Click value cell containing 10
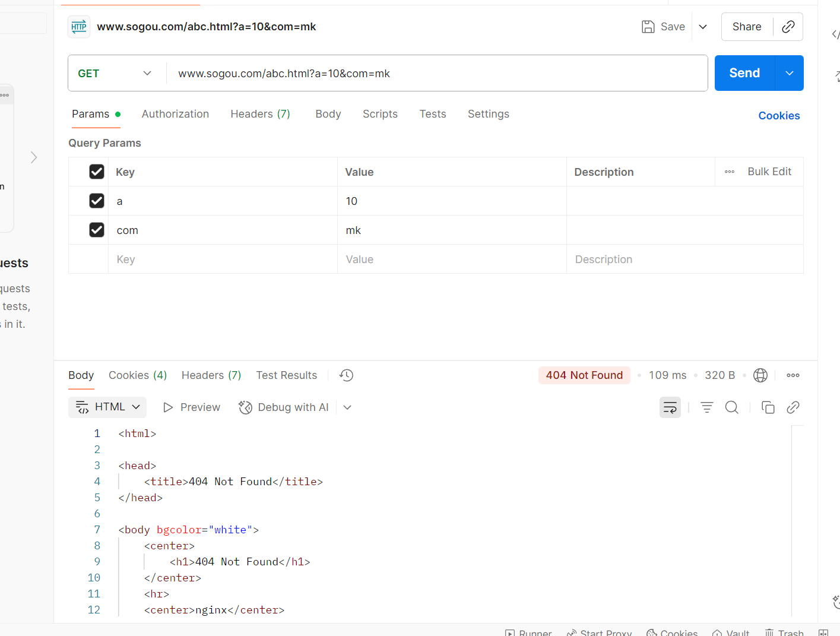 point(452,201)
